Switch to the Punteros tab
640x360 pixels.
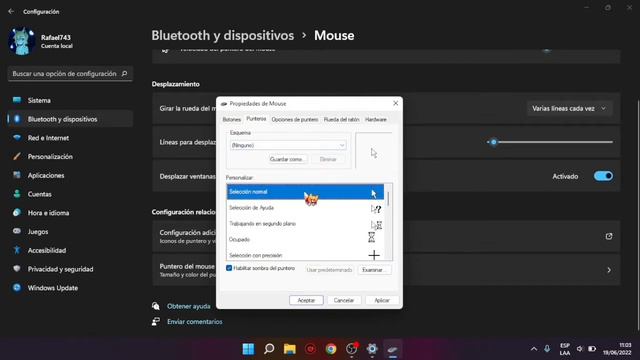[256, 119]
